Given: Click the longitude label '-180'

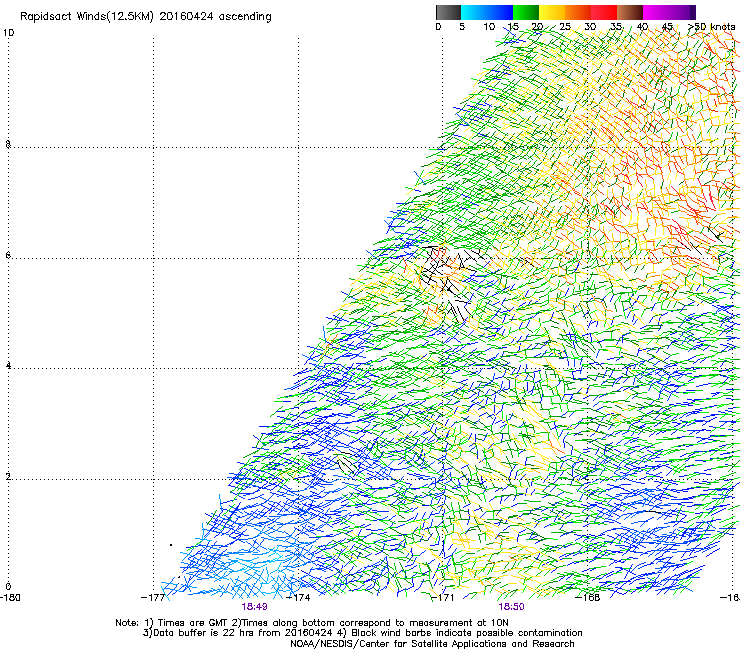Looking at the screenshot, I should (x=10, y=598).
